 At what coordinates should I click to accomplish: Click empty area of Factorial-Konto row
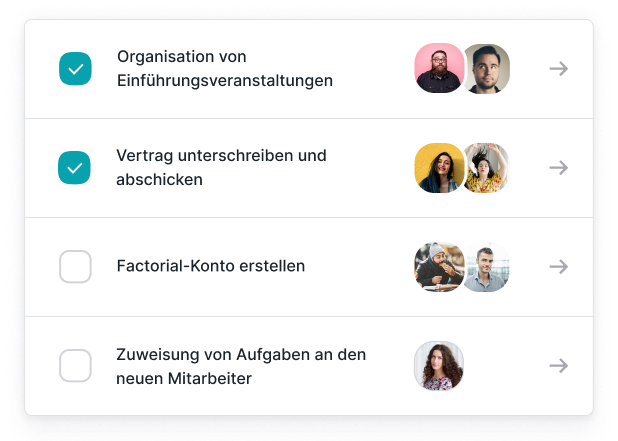[x=359, y=267]
